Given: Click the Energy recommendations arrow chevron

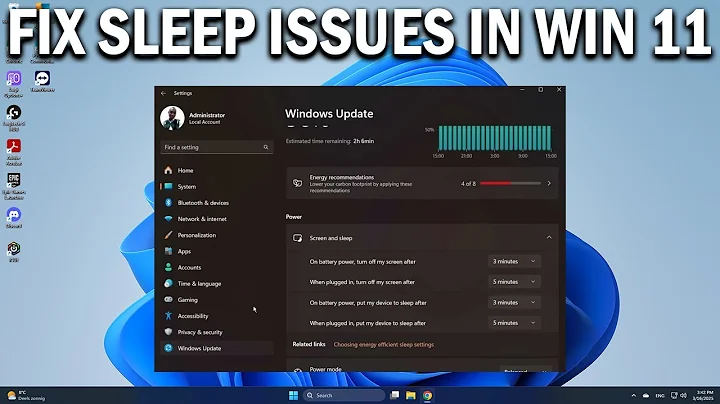Looking at the screenshot, I should (x=549, y=183).
